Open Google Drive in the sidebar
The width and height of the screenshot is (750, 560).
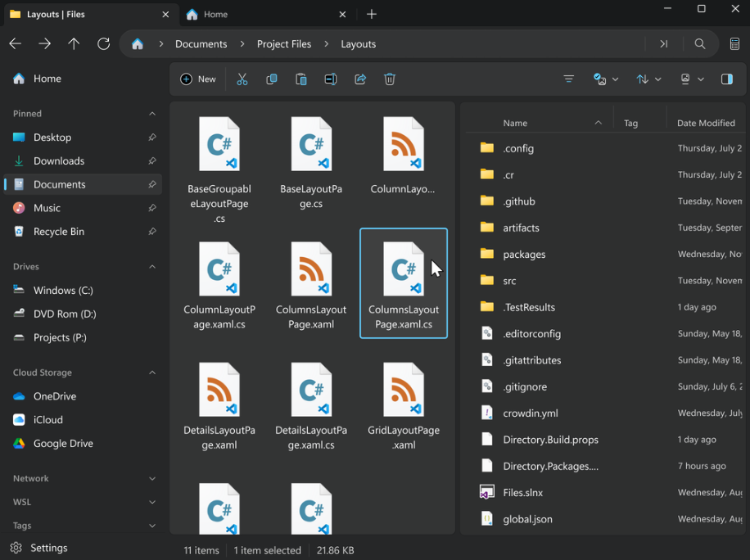(82, 443)
